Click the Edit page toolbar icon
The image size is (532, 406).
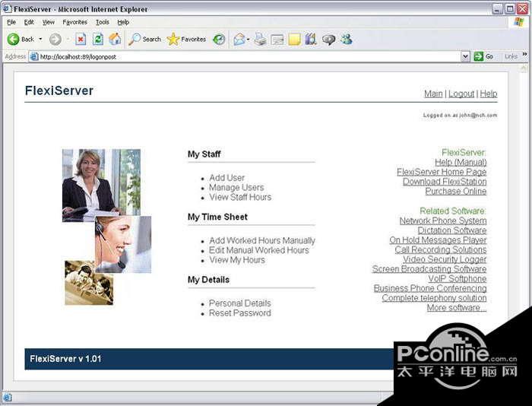(277, 40)
